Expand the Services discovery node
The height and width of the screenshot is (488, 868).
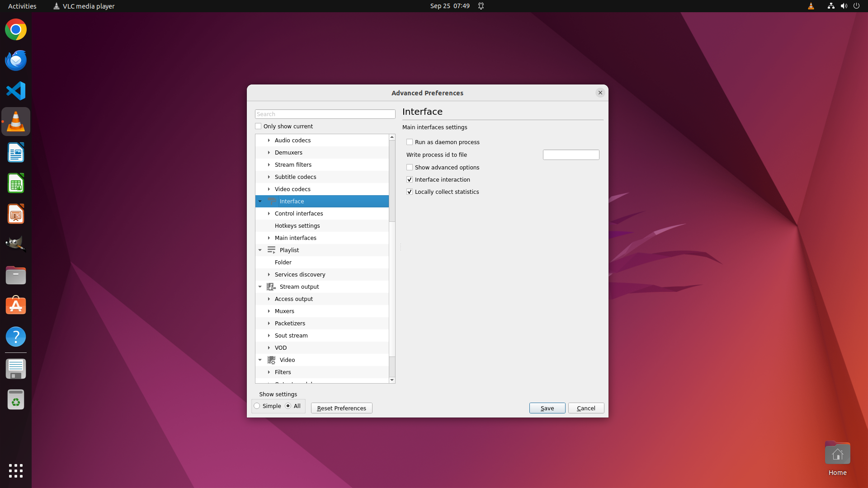coord(269,274)
